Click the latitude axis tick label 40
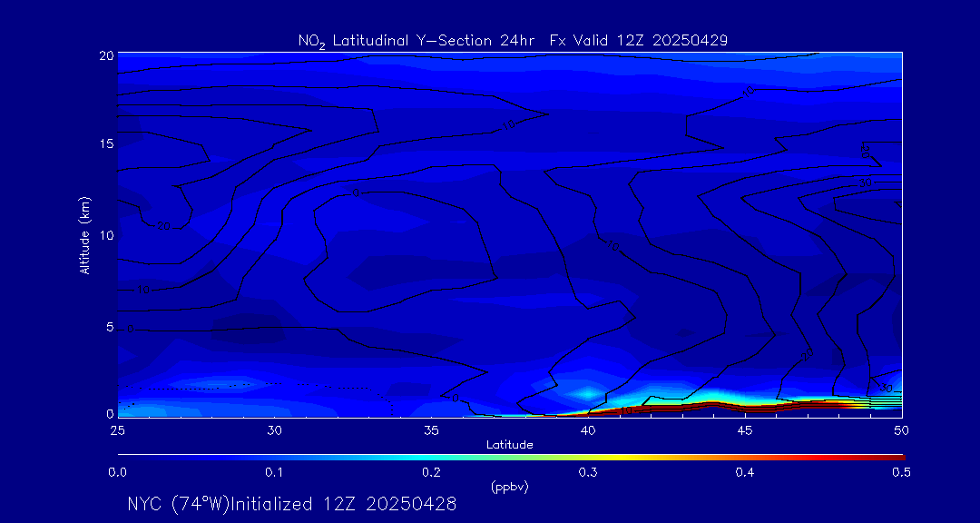 pos(588,430)
